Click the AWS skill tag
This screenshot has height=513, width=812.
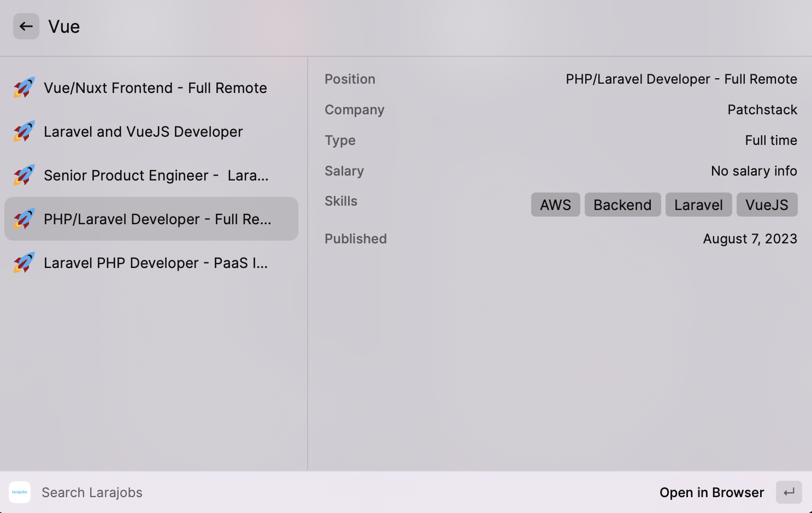(x=556, y=205)
